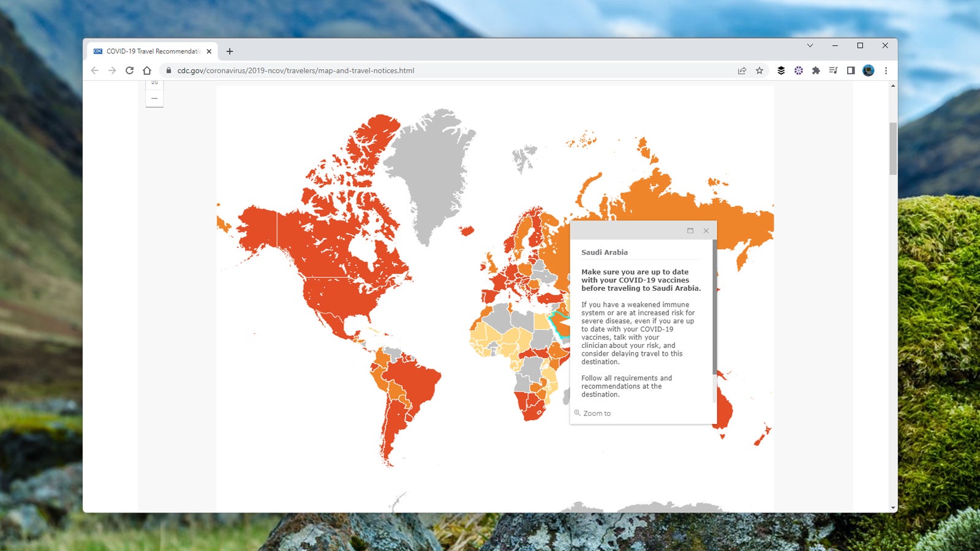
Task: Click the map zoom-out minus control
Action: coord(154,98)
